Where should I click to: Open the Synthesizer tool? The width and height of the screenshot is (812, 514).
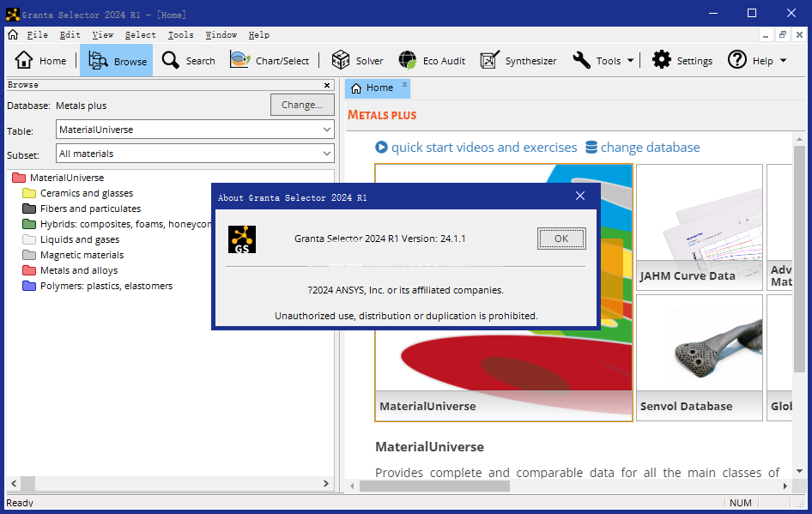(x=518, y=61)
